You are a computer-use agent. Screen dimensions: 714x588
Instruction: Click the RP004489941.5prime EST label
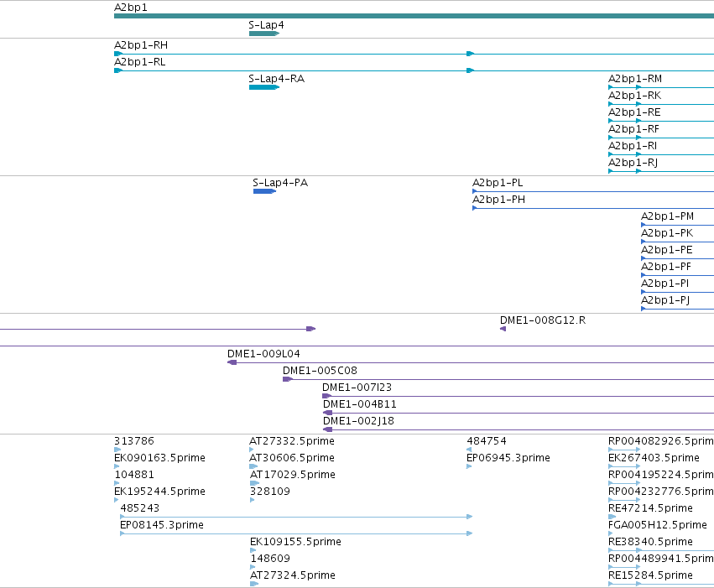pos(661,559)
